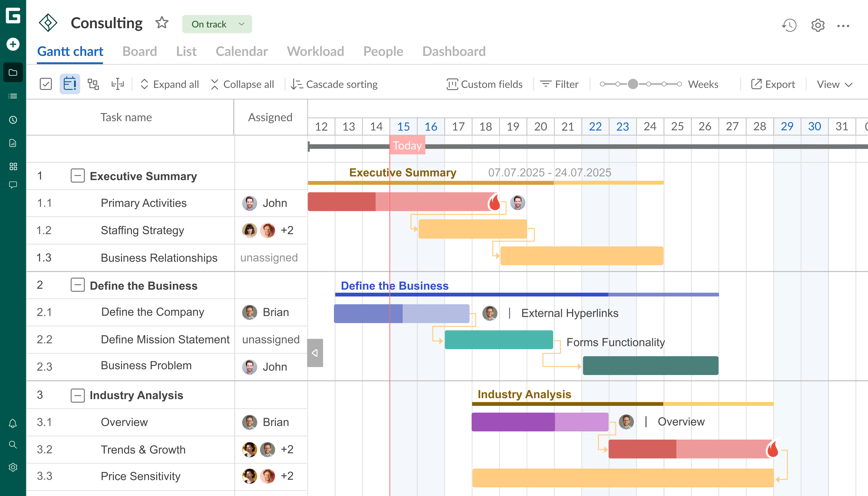Click the search magnifier in sidebar
Viewport: 868px width, 496px height.
[13, 445]
